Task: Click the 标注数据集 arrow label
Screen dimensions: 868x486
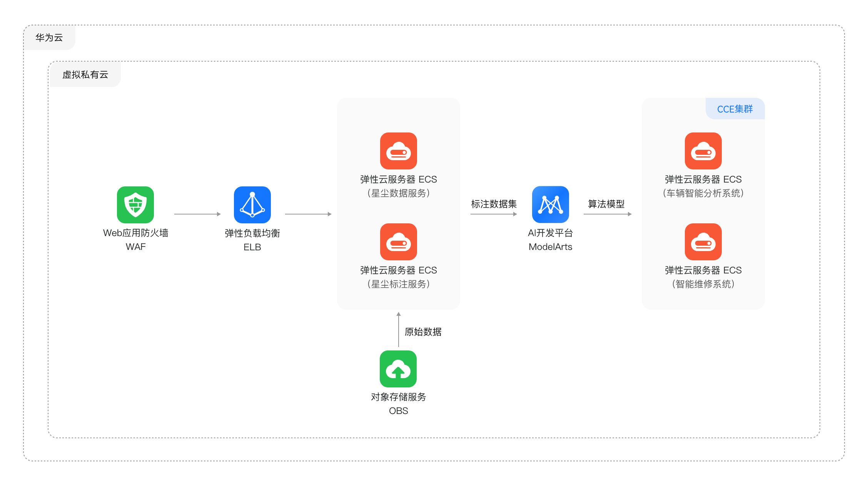Action: click(x=494, y=204)
